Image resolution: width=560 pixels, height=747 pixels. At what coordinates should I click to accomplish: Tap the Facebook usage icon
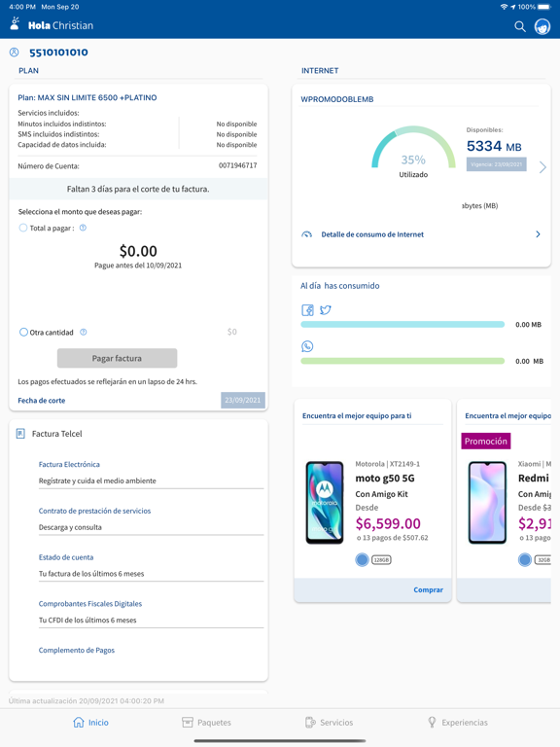307,310
